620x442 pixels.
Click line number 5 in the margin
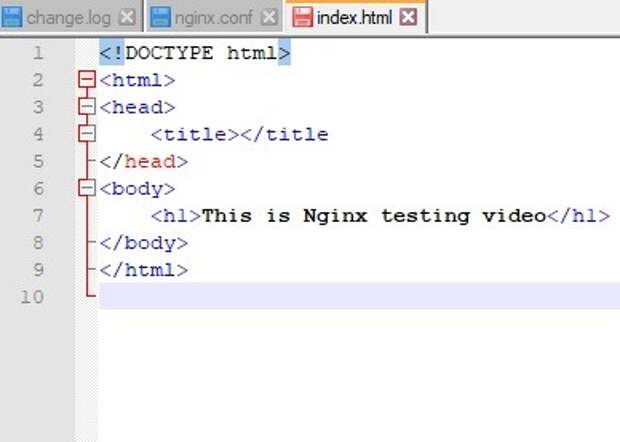[38, 161]
